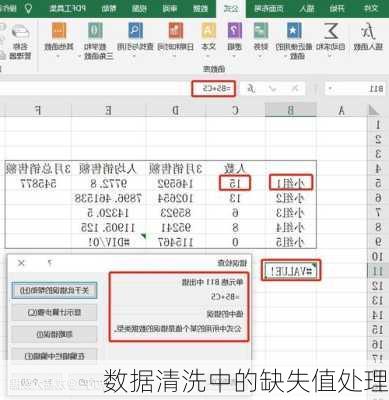This screenshot has width=389, height=400.
Task: Click the help question mark in error dialog
Action: tap(50, 263)
